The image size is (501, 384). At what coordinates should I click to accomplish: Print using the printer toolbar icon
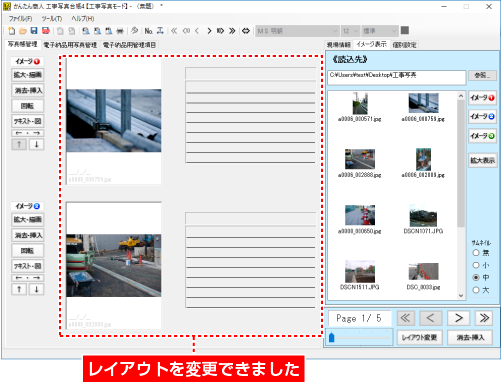coord(120,31)
